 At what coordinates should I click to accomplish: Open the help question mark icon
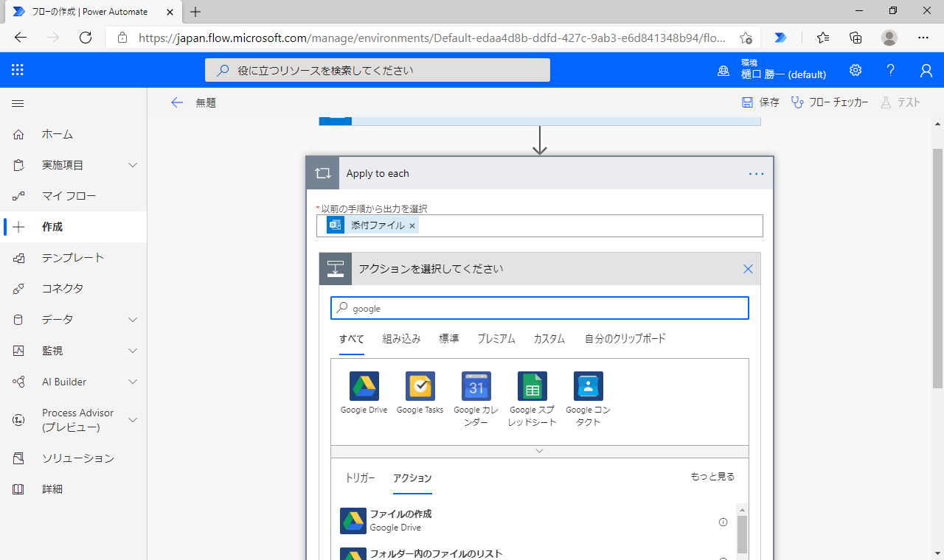coord(891,70)
